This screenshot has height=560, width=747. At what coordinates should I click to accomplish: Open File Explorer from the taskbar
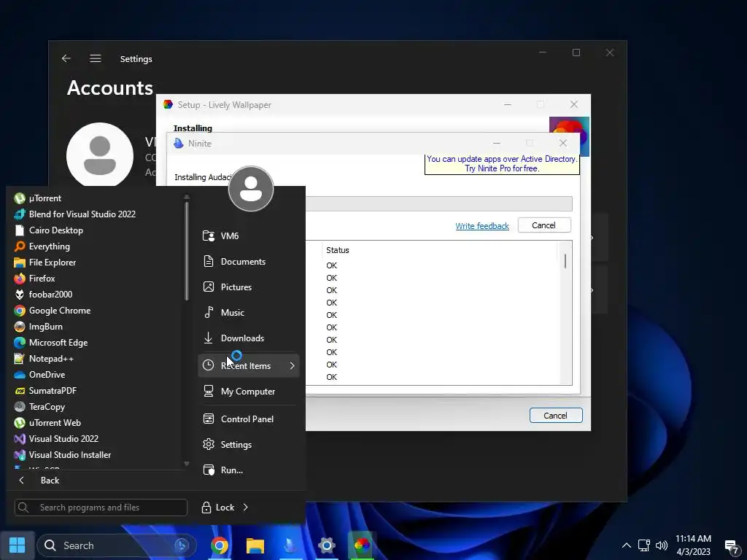255,545
